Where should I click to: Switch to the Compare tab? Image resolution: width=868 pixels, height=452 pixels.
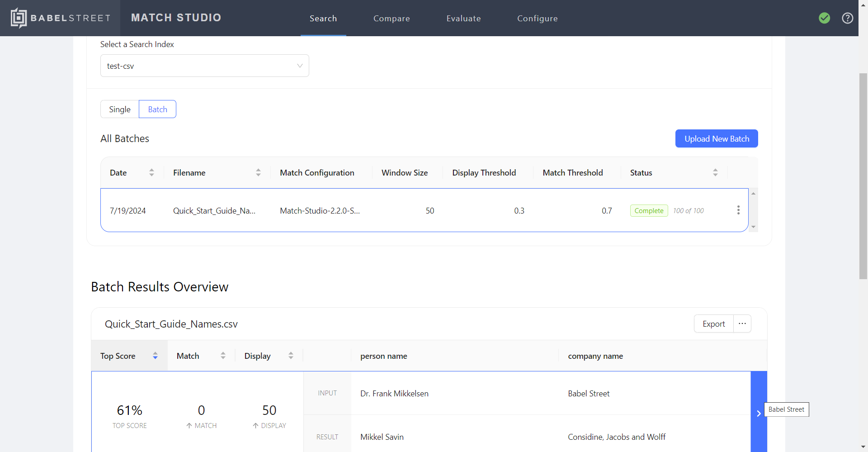click(392, 19)
